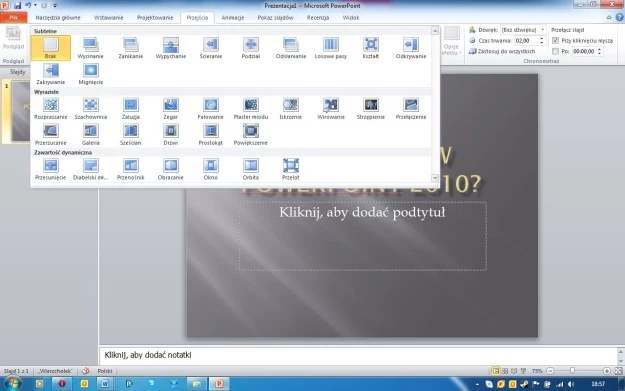Toggle Przy kliknięciu myszą checkbox

click(555, 40)
